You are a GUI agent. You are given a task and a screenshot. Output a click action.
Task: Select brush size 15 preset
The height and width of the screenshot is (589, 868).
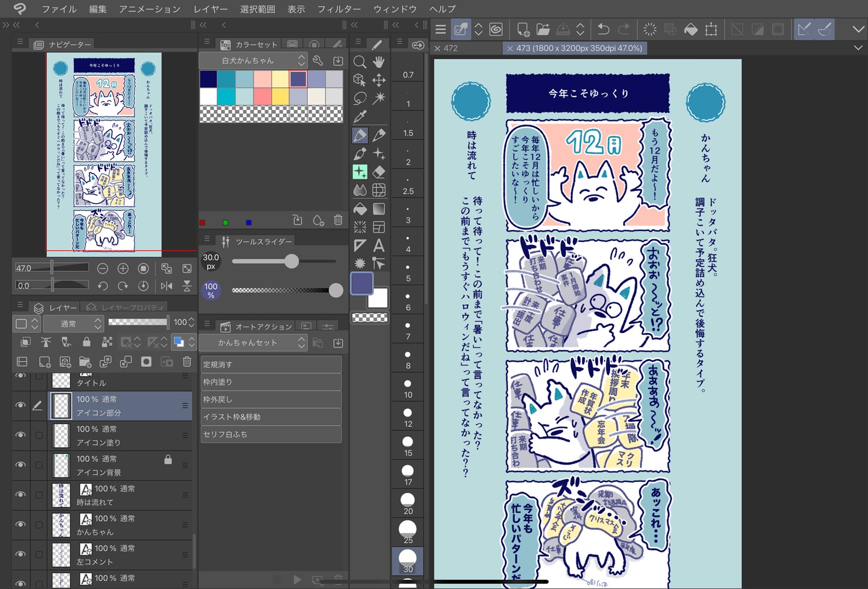click(408, 446)
